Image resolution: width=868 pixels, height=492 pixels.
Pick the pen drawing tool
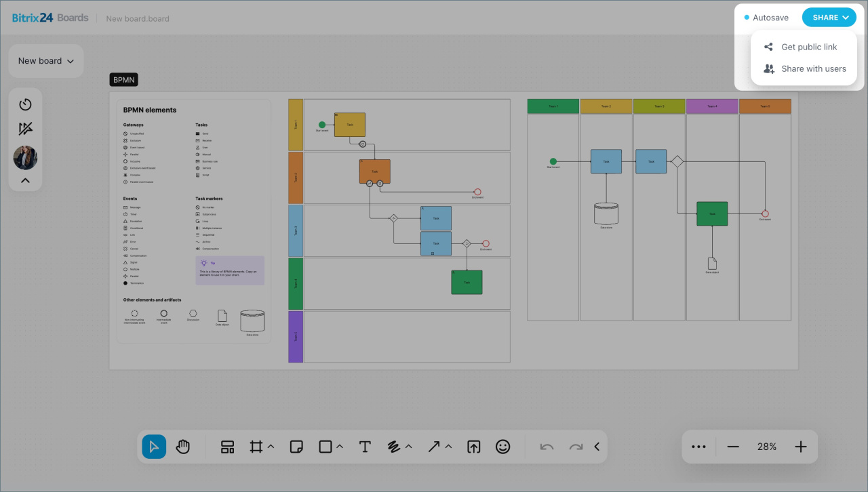click(393, 447)
